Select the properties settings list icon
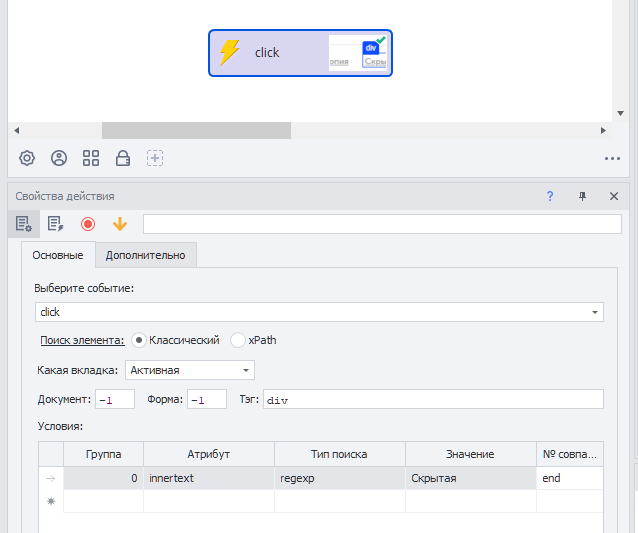 pyautogui.click(x=24, y=224)
